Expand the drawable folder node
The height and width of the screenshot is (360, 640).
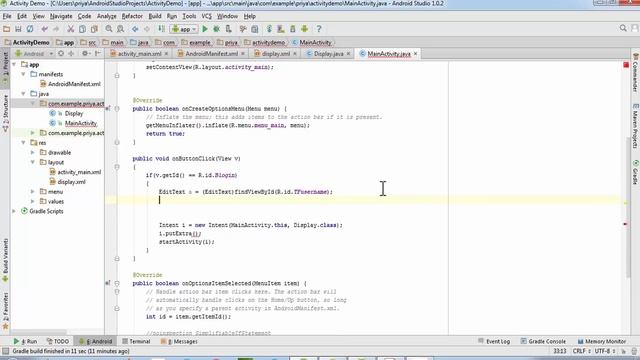(x=33, y=153)
